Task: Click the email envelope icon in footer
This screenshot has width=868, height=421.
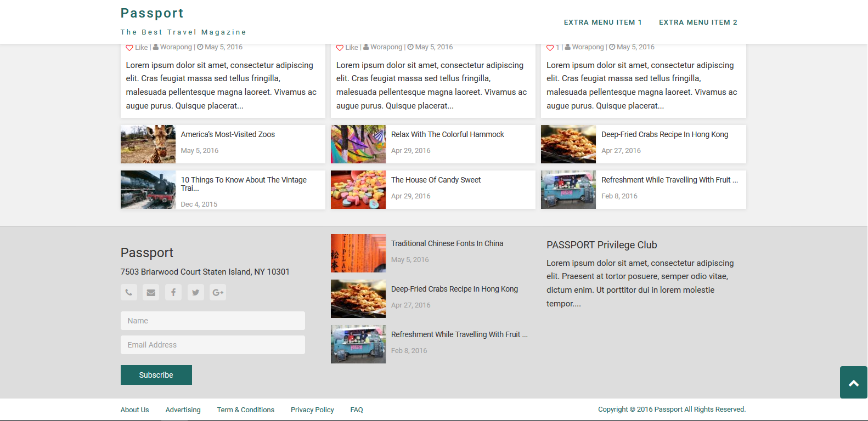Action: 151,292
